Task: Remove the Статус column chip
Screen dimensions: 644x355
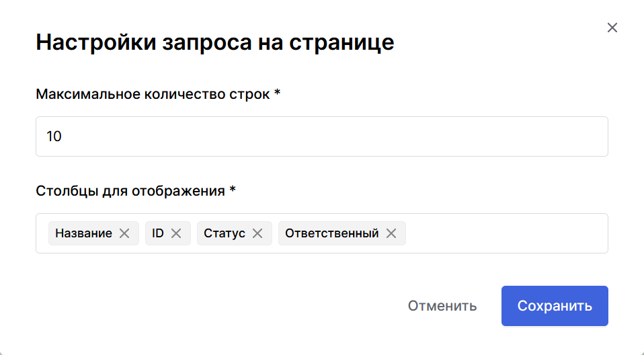Action: tap(257, 233)
